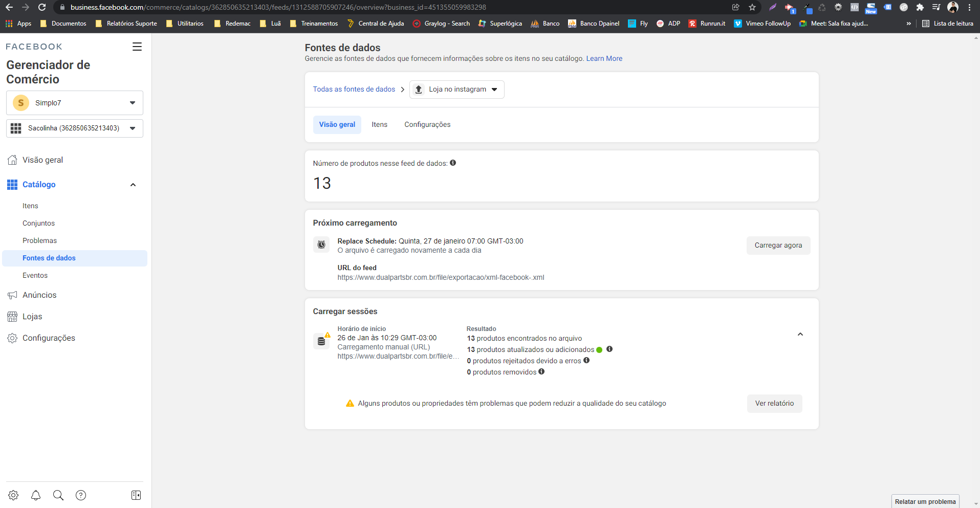Click the browser share icon
980x508 pixels.
(x=736, y=7)
